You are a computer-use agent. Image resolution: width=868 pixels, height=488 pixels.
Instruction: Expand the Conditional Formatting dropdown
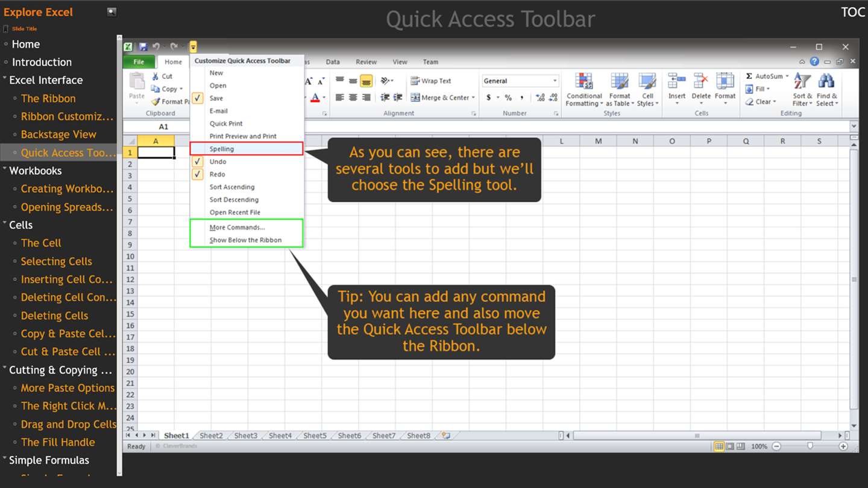tap(583, 90)
